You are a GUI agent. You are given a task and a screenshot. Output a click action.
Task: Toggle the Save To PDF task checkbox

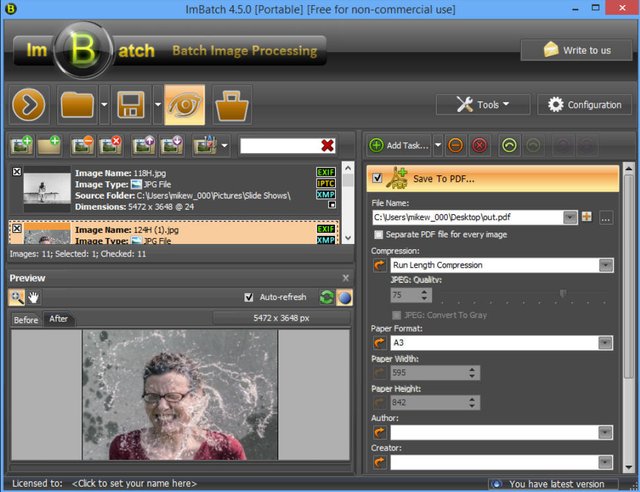[x=378, y=178]
